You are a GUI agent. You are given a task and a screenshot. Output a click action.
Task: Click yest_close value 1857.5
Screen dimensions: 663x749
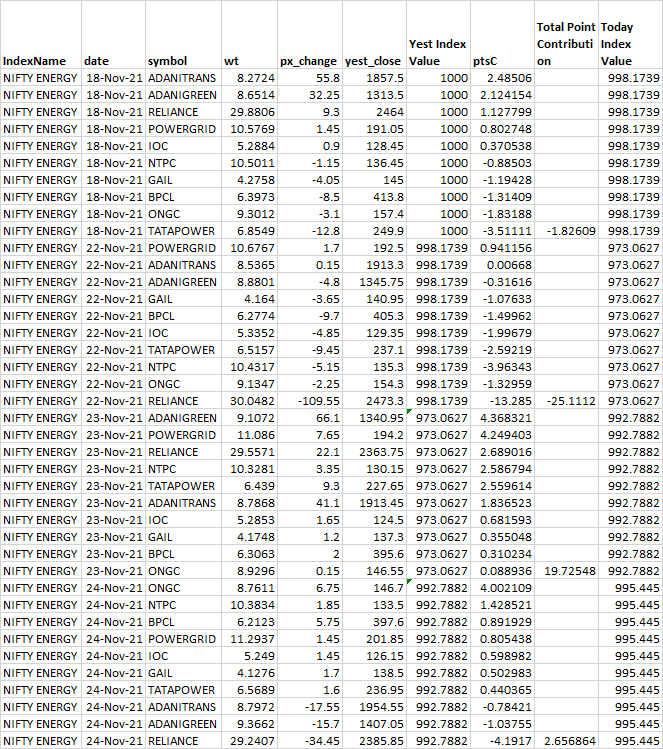point(385,78)
